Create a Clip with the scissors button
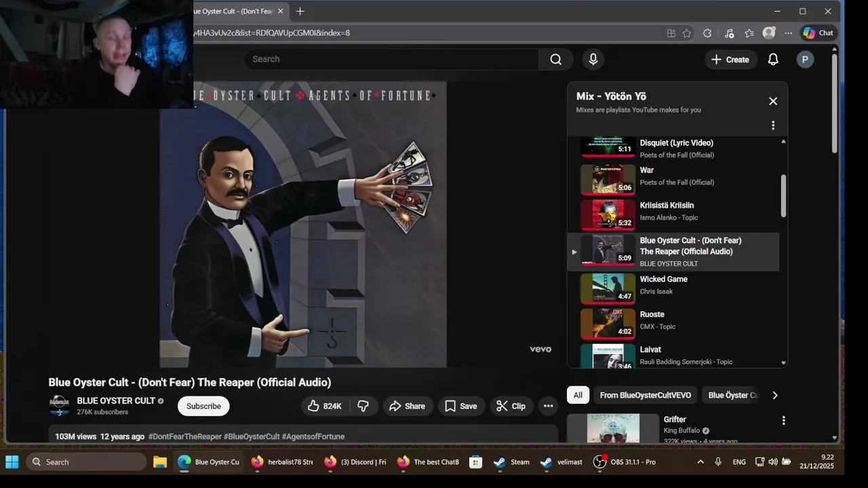Image resolution: width=868 pixels, height=488 pixels. 511,406
